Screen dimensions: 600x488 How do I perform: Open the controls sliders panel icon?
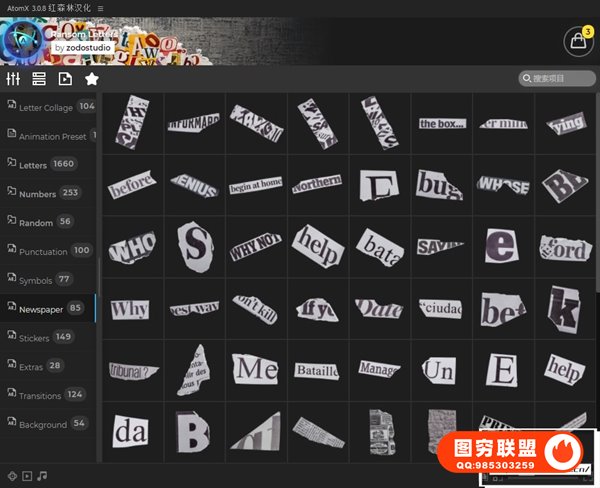[14, 79]
